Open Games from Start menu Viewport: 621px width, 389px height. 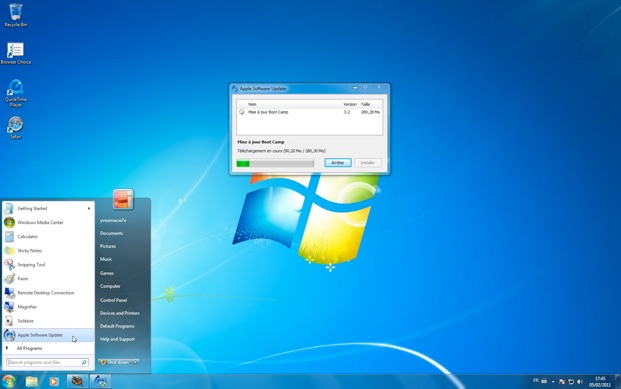(107, 273)
